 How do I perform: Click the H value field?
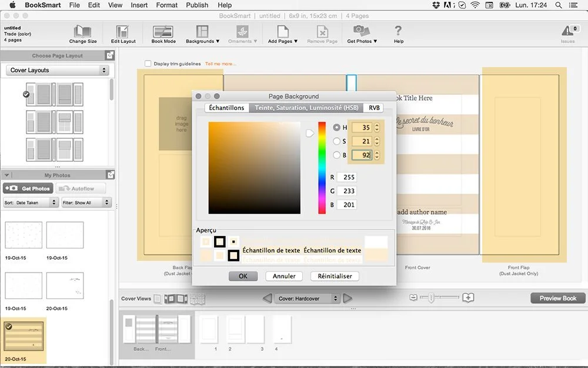pyautogui.click(x=362, y=128)
